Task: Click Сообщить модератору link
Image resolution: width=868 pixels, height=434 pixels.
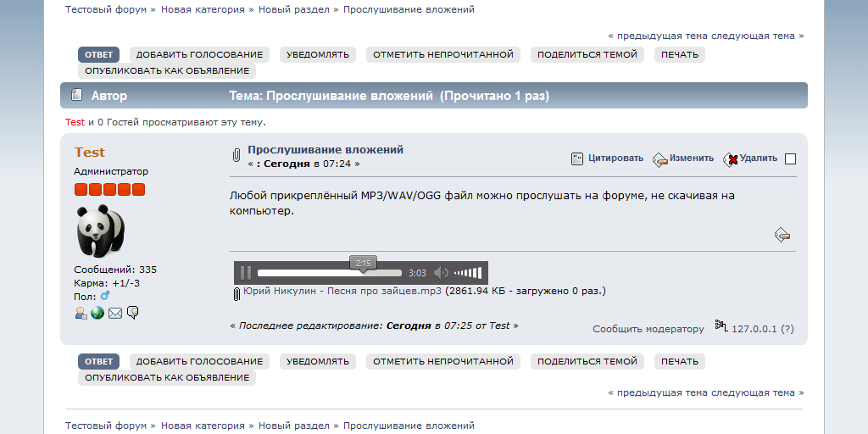Action: (648, 329)
